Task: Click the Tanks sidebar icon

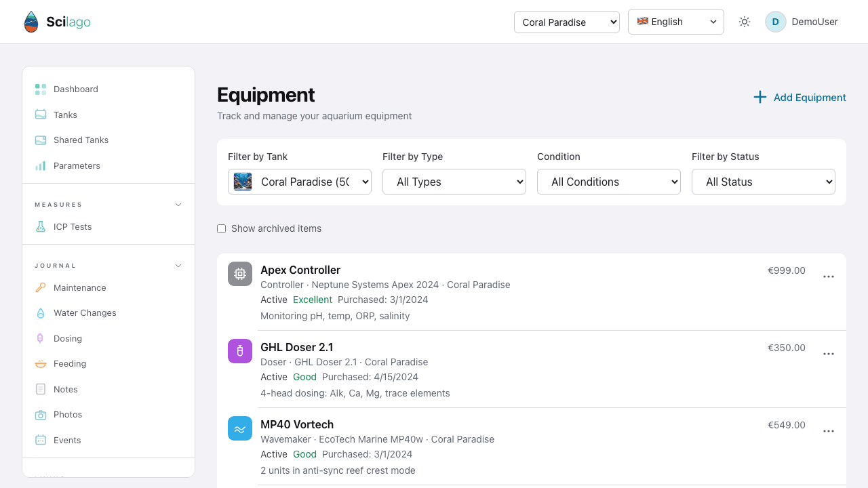Action: [41, 115]
